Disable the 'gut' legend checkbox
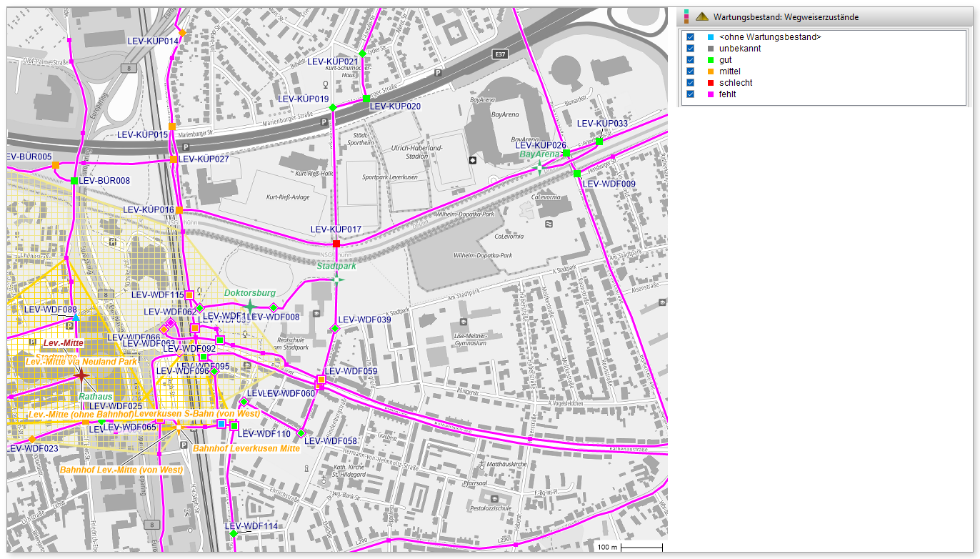This screenshot has height=559, width=980. [x=690, y=60]
